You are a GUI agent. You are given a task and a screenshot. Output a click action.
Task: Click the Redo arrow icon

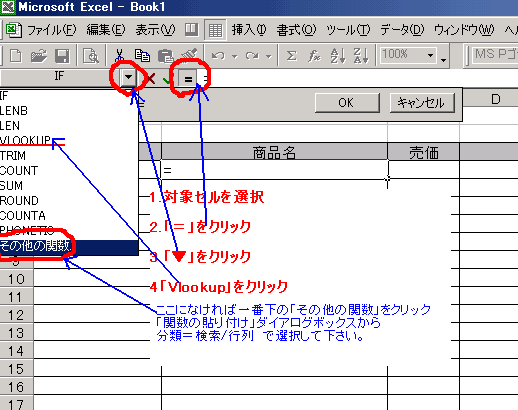click(x=252, y=56)
